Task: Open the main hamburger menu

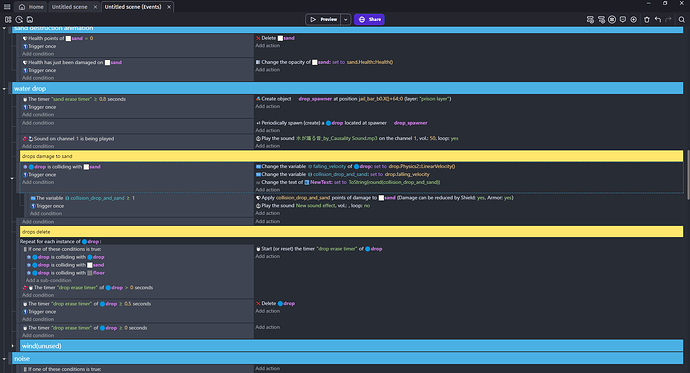Action: click(7, 7)
